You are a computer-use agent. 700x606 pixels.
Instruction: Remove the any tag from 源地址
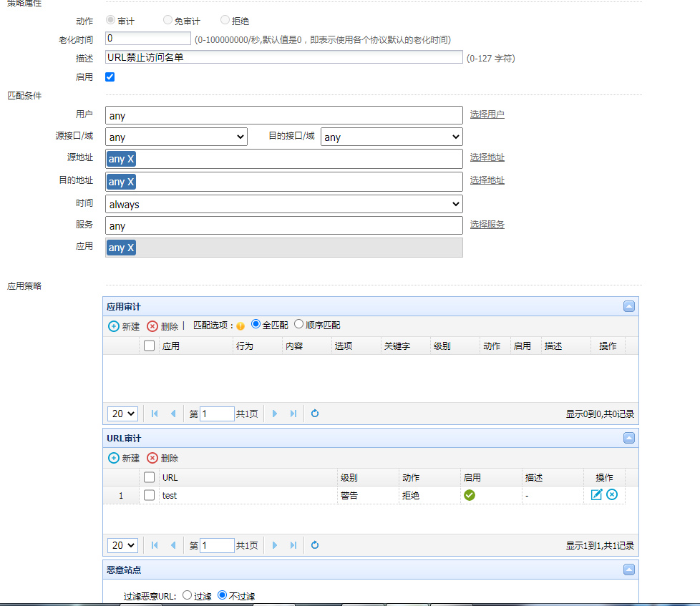(130, 159)
